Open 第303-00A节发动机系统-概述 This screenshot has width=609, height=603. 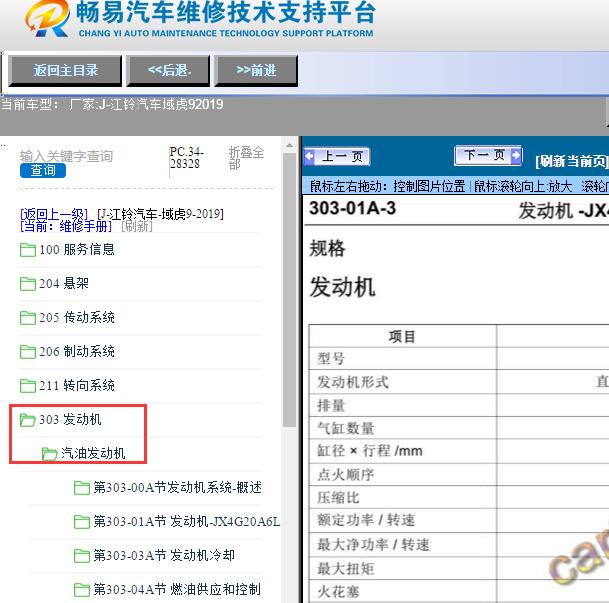(177, 487)
